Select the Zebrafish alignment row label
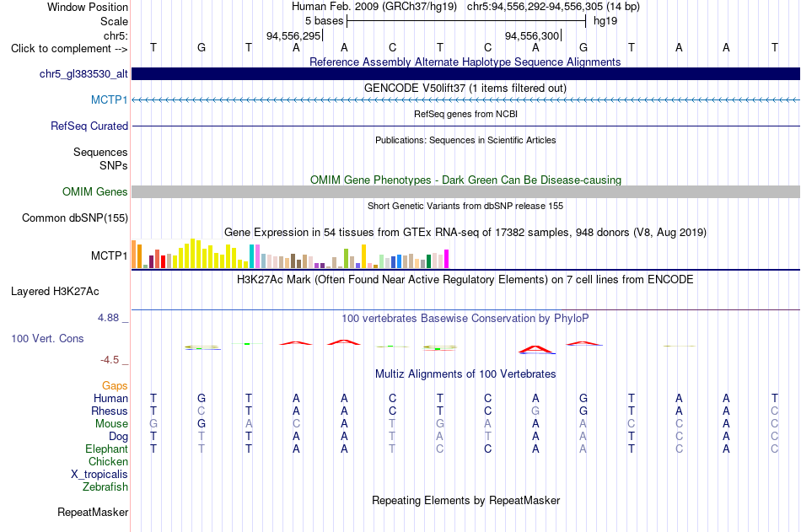801x532 pixels. tap(105, 486)
